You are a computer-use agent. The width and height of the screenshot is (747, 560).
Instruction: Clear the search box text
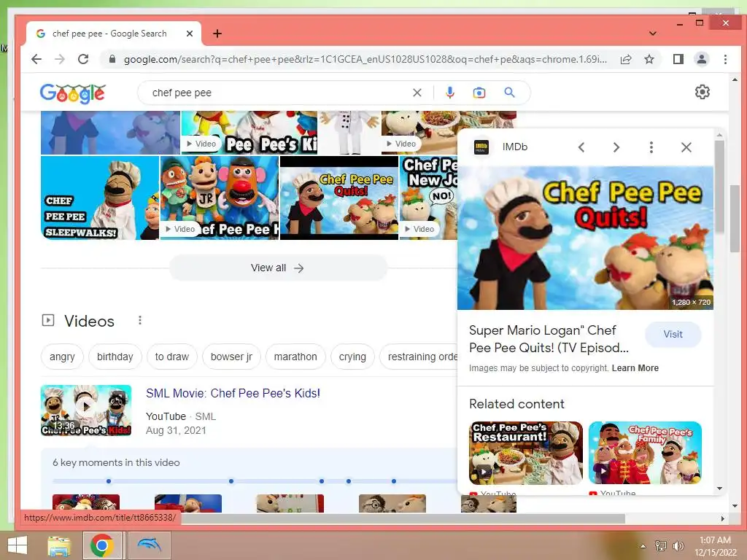click(x=417, y=93)
